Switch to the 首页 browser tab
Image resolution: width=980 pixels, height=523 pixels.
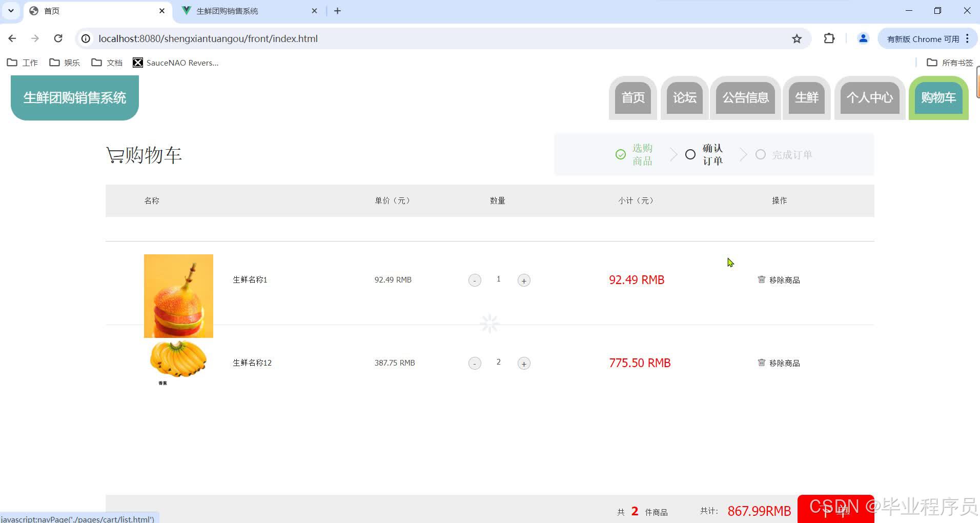tap(97, 11)
